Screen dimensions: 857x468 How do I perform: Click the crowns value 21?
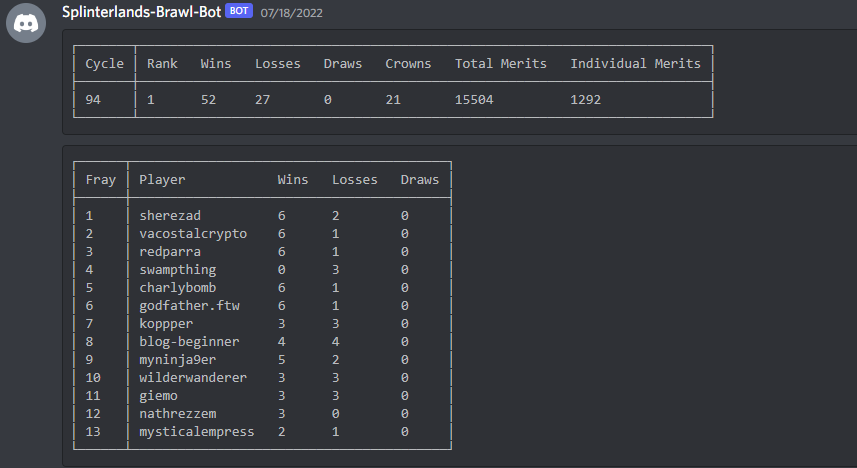(393, 100)
